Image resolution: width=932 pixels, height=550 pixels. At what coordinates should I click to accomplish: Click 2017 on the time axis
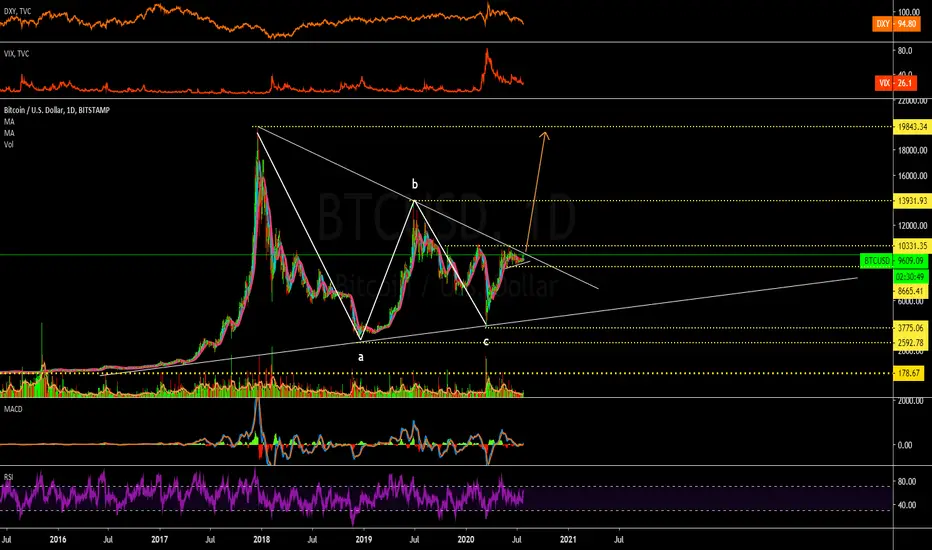159,540
